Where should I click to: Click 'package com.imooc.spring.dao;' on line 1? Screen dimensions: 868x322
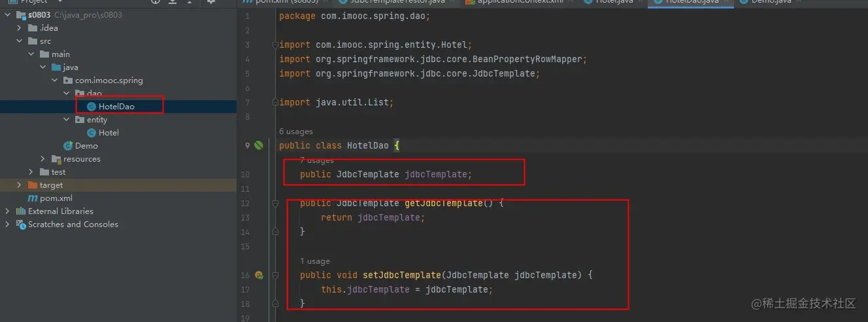pos(354,16)
